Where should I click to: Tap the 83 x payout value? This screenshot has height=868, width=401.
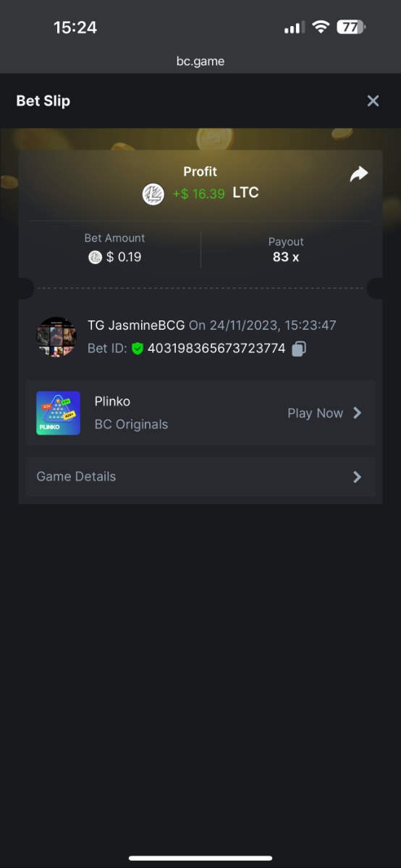[286, 257]
